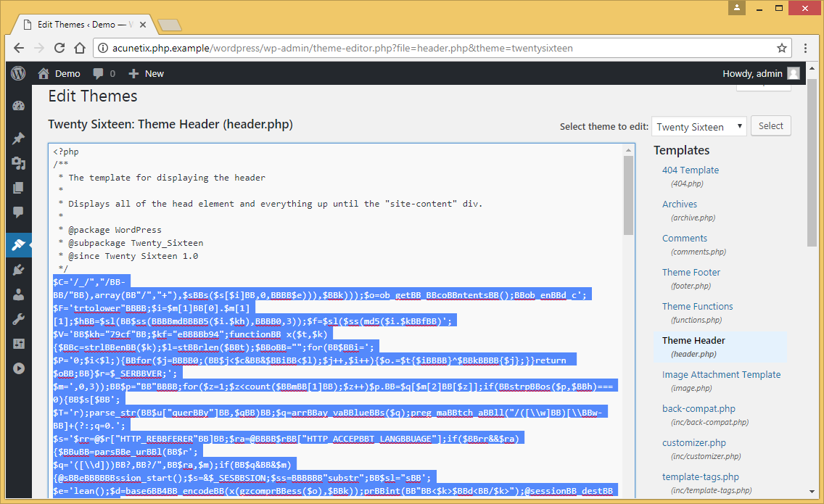Viewport: 824px width, 504px height.
Task: Click the browser address bar URL
Action: coord(342,48)
